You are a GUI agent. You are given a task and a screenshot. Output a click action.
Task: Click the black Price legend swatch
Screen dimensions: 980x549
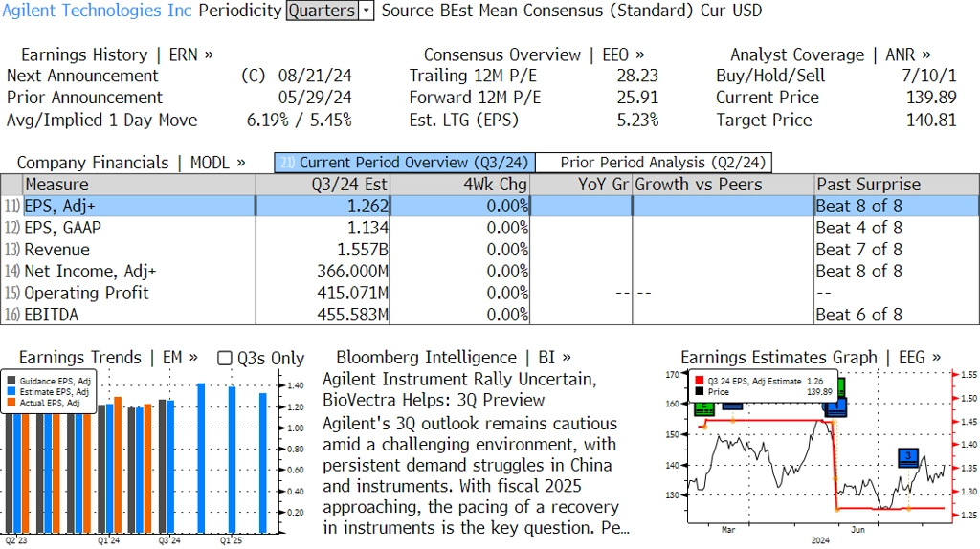[699, 392]
